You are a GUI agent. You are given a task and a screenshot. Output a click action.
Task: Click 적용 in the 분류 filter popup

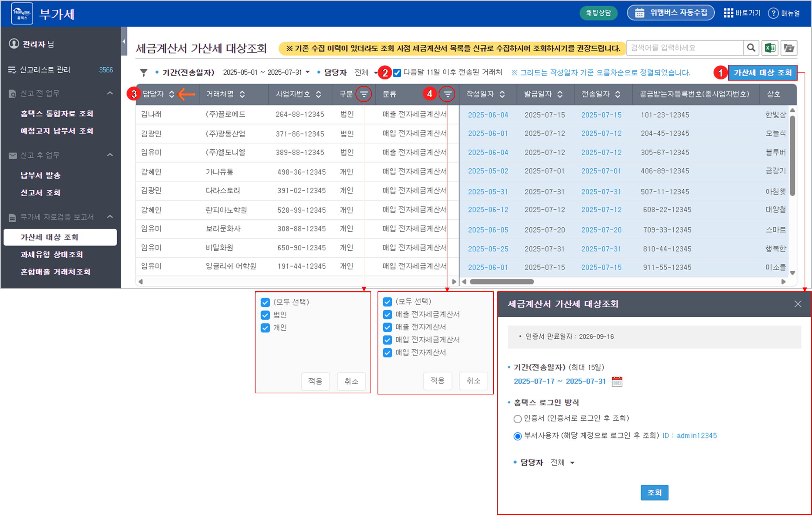click(437, 380)
